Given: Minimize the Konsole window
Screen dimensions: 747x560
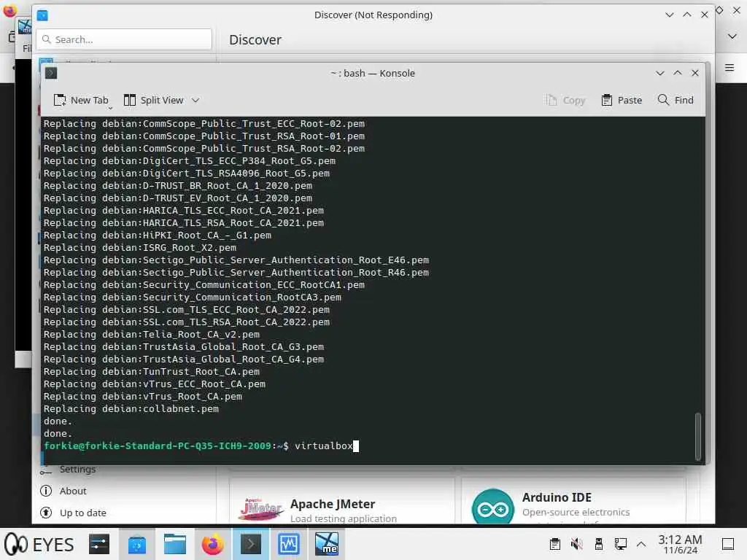Looking at the screenshot, I should point(659,73).
